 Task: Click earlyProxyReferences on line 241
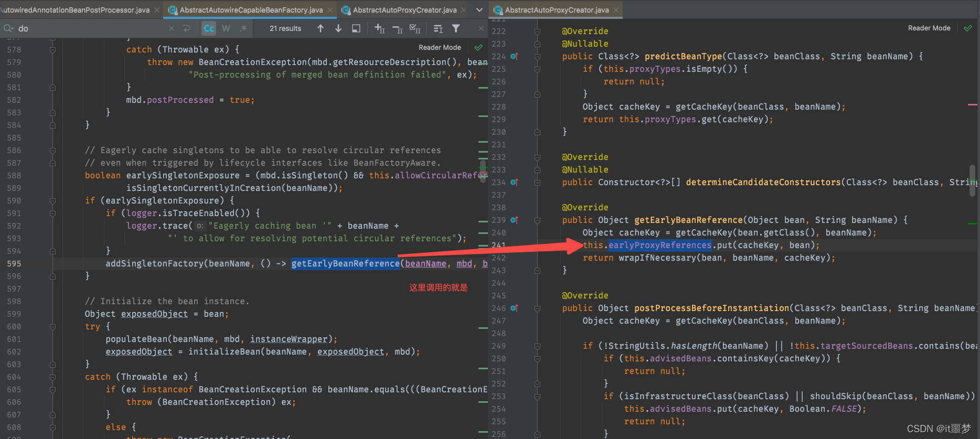[660, 245]
